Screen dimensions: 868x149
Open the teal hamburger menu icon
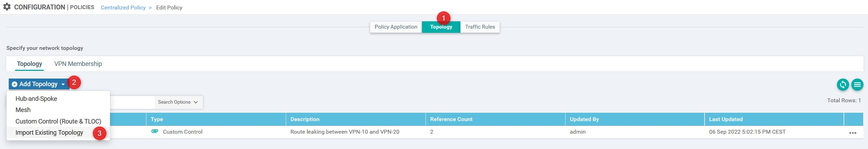[857, 84]
